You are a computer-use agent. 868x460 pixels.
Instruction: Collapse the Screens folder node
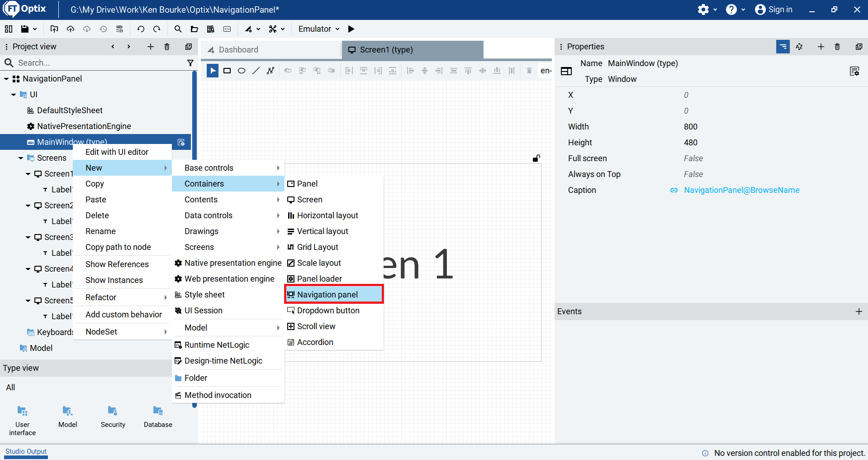pos(21,158)
